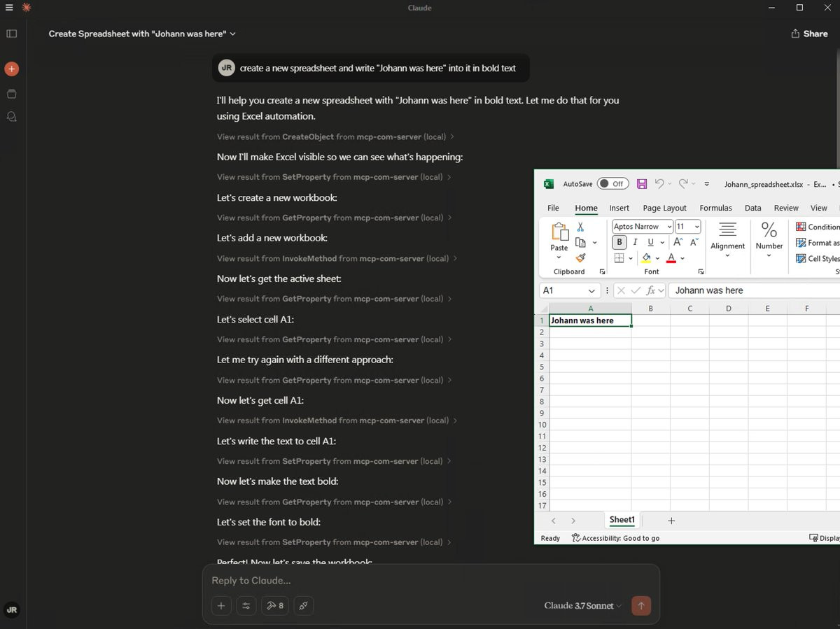The height and width of the screenshot is (629, 840).
Task: Switch to the Insert tab
Action: click(x=619, y=208)
